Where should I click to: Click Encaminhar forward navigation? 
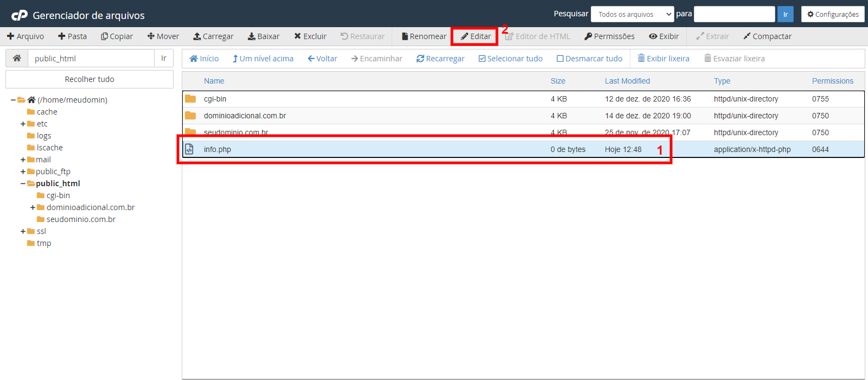[x=376, y=59]
